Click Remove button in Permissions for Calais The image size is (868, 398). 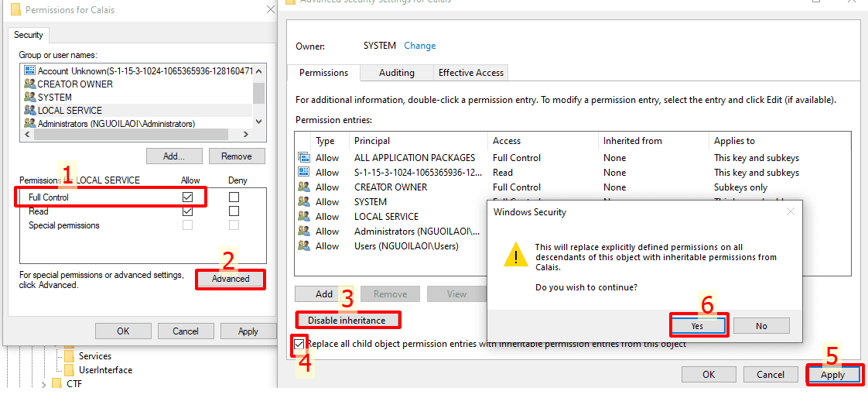237,156
